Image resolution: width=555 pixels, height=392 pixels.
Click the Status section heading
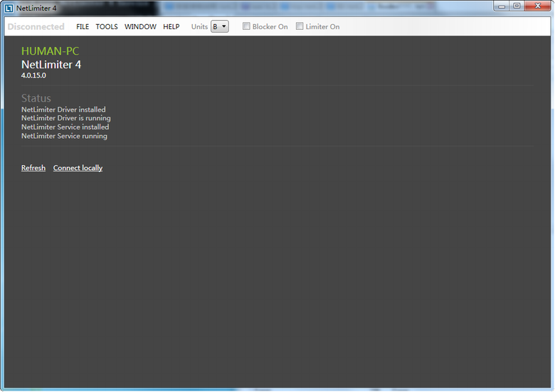point(36,98)
